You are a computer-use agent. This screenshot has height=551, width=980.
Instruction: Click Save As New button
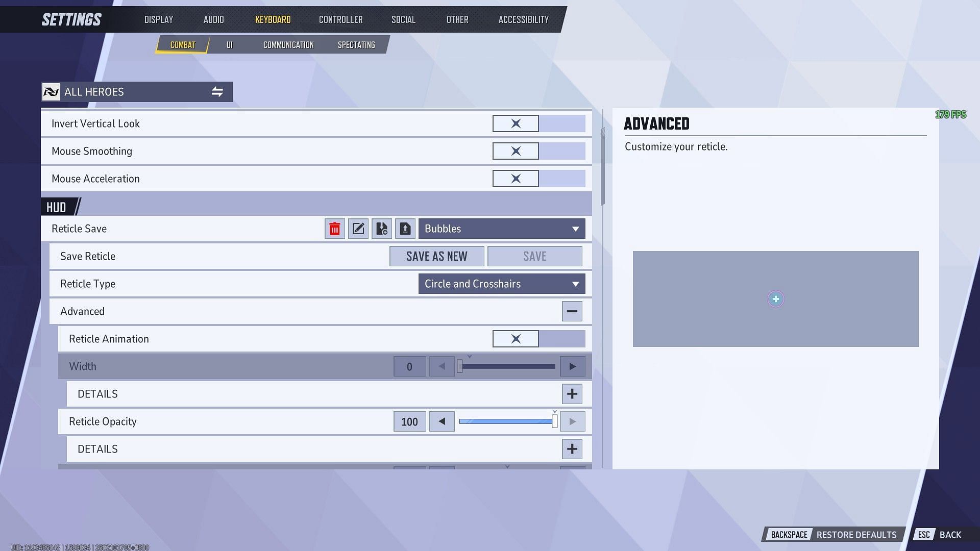(437, 256)
